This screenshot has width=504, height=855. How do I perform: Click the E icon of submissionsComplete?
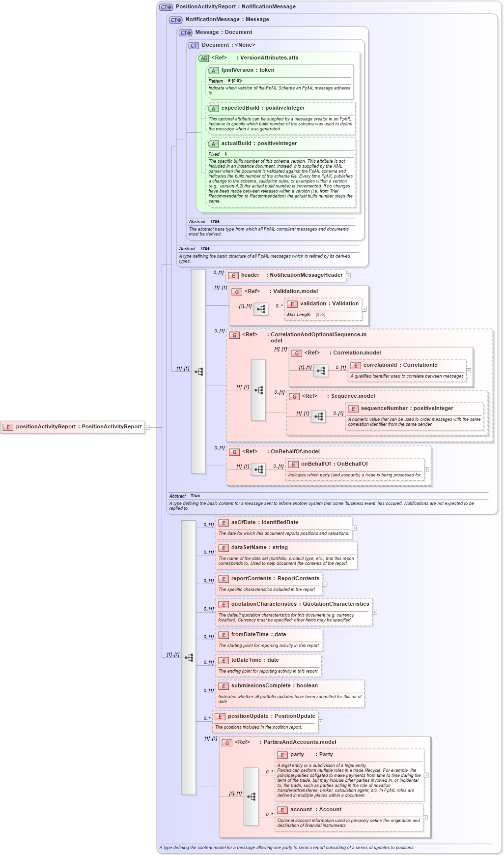[x=224, y=686]
